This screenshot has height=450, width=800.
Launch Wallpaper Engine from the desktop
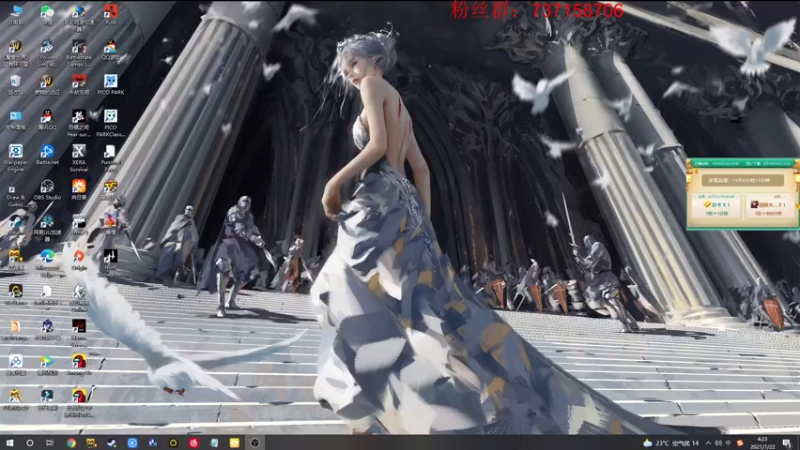click(x=16, y=158)
